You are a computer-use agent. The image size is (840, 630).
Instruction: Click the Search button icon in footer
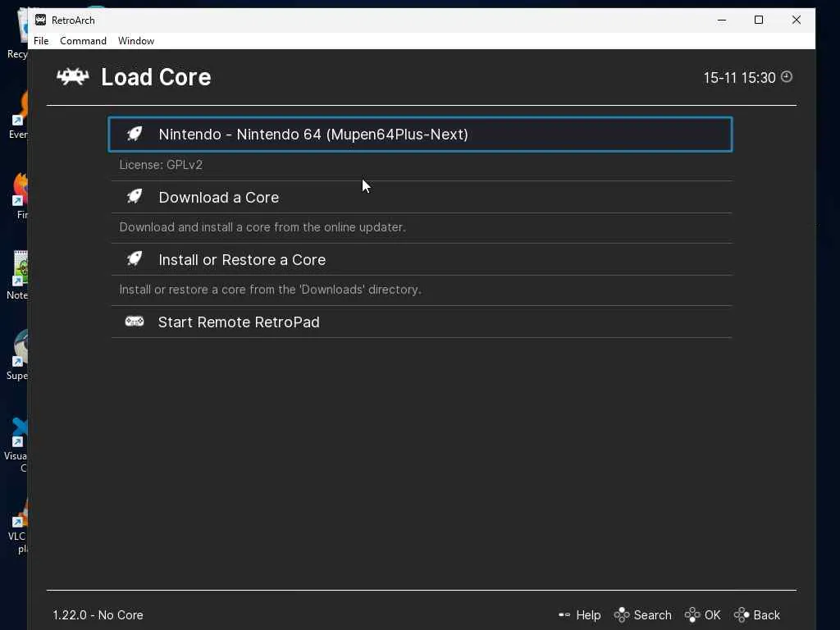click(622, 614)
